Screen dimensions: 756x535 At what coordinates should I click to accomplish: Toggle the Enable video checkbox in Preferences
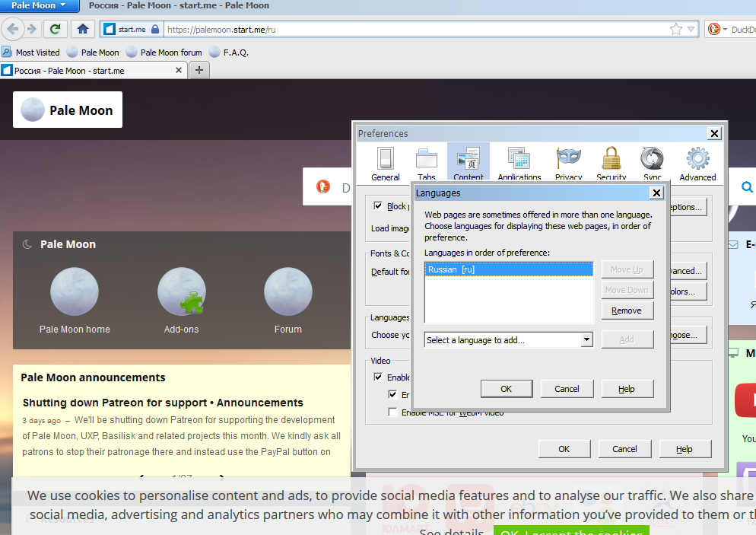tap(379, 377)
